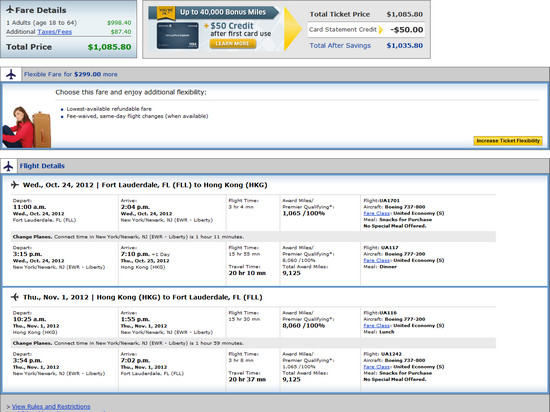
Task: Click 7:02 p.m. arrival time
Action: (135, 360)
